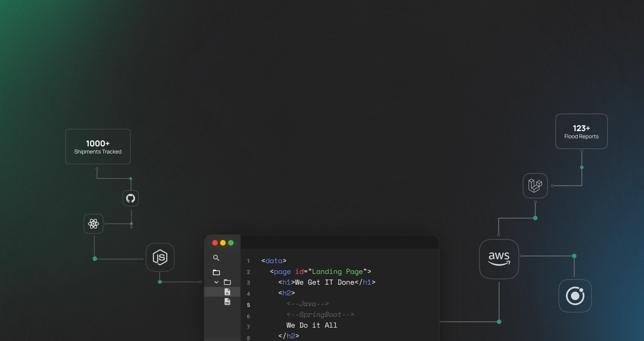Click the 1000+ Shipments Tracked card
644x341 pixels.
98,147
